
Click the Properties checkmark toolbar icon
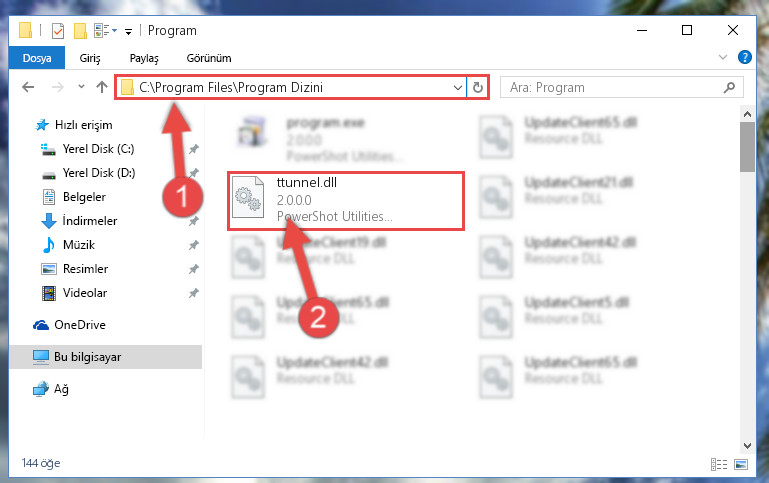click(58, 31)
